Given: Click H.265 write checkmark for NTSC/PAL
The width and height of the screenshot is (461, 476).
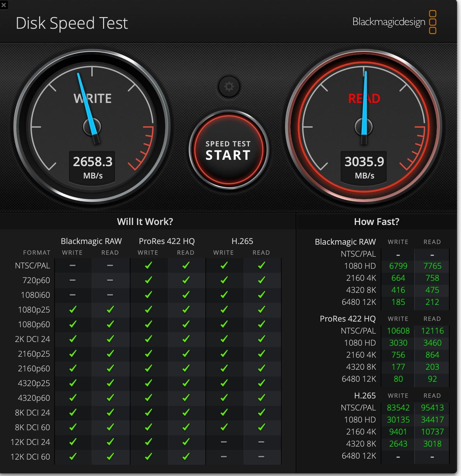Looking at the screenshot, I should coord(224,265).
